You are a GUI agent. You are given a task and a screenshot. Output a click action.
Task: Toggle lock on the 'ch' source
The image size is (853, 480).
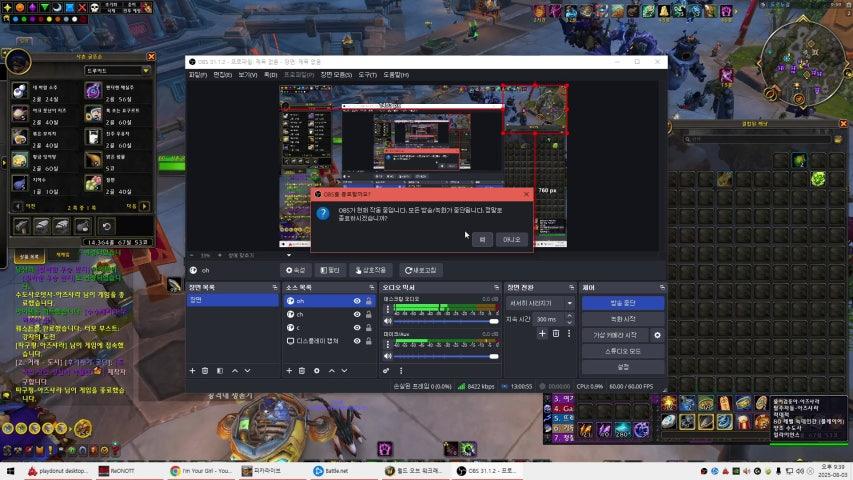point(369,315)
